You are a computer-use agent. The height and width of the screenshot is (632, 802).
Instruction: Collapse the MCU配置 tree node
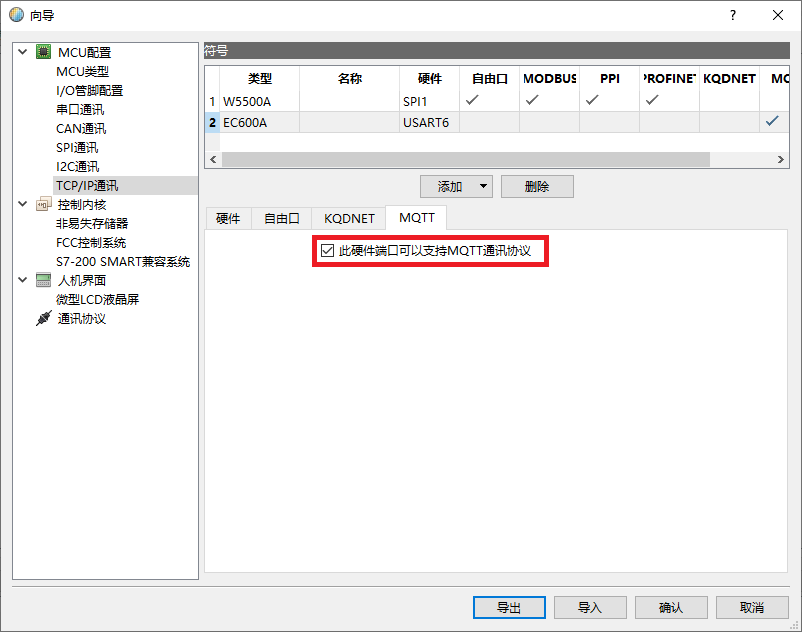click(23, 52)
